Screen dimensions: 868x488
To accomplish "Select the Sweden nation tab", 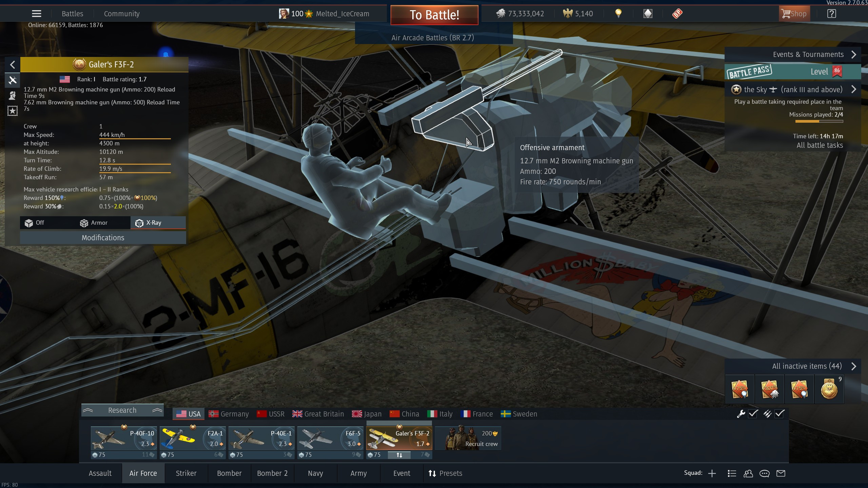I will 519,414.
